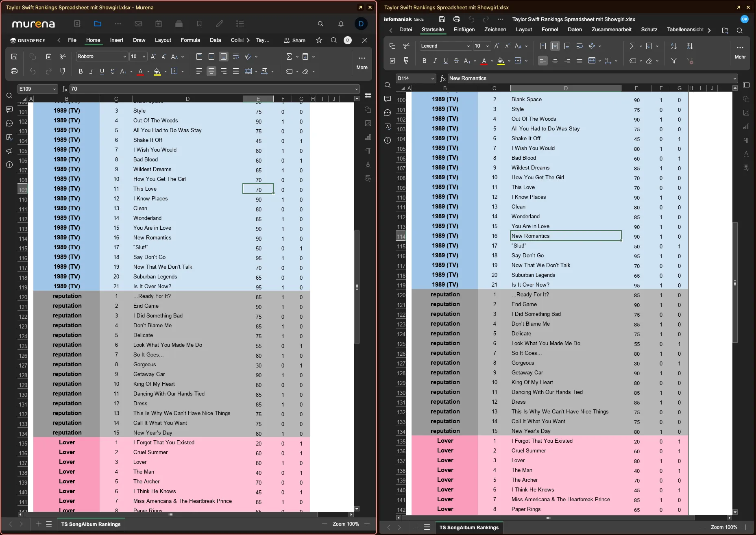The image size is (756, 535).
Task: Click the Mehr button in infomaniak toolbar
Action: pyautogui.click(x=740, y=52)
